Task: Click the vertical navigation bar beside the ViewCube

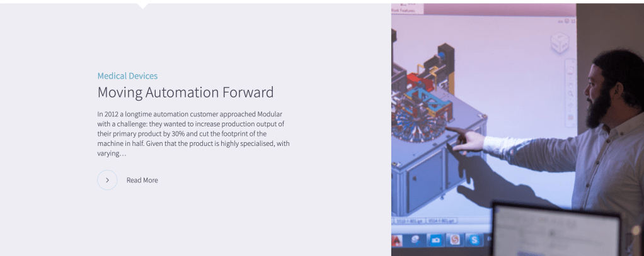Action: (570, 91)
